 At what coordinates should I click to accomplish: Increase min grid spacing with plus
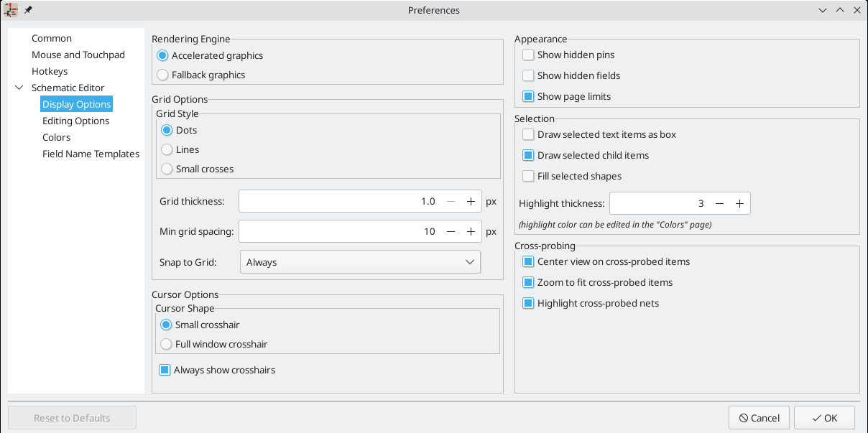(471, 231)
